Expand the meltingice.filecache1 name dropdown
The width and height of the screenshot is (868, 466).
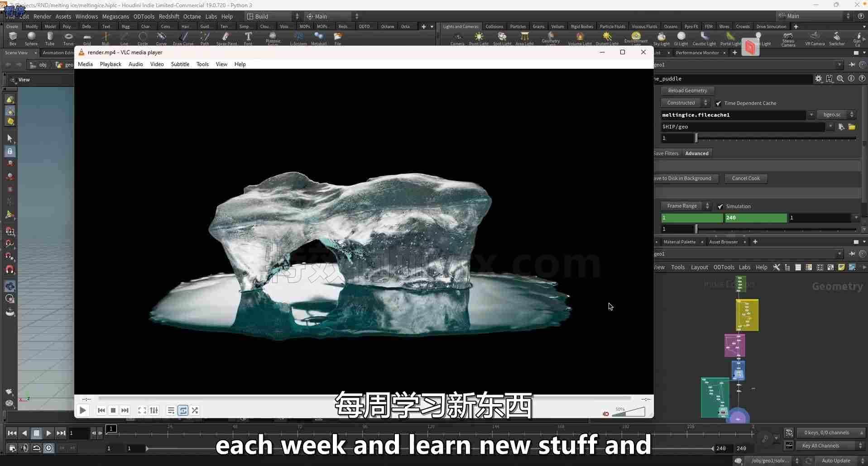click(x=811, y=115)
